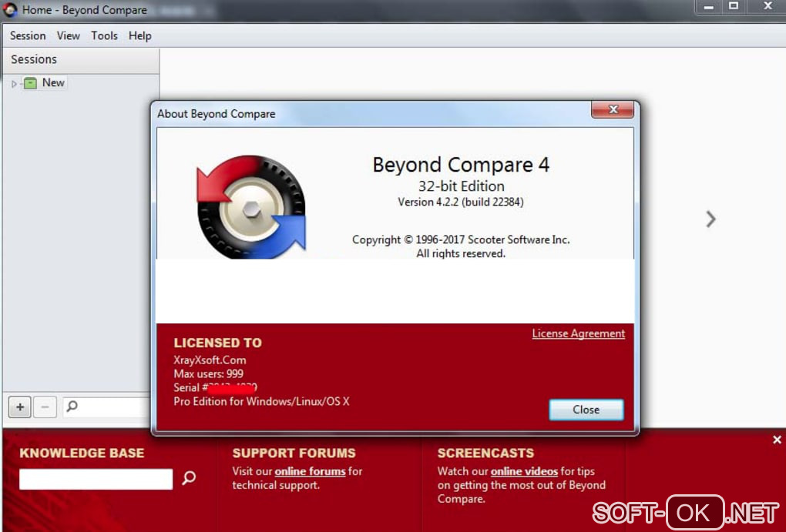Click the minus remove session button
The height and width of the screenshot is (532, 786).
click(45, 407)
